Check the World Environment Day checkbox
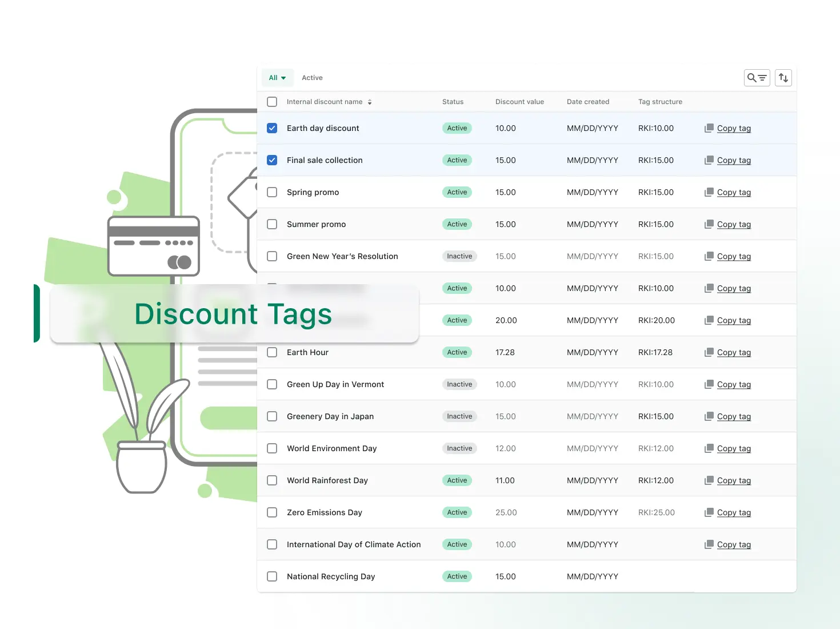The height and width of the screenshot is (629, 840). [272, 448]
